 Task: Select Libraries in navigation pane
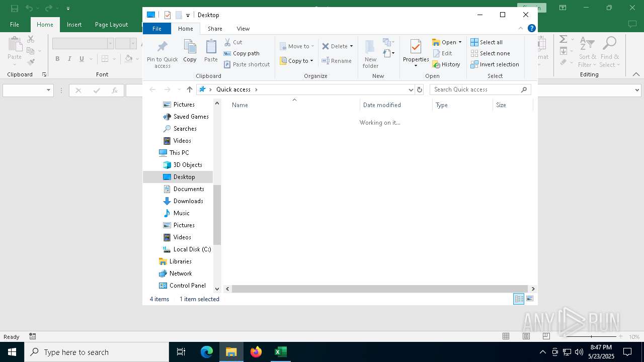coord(175,261)
